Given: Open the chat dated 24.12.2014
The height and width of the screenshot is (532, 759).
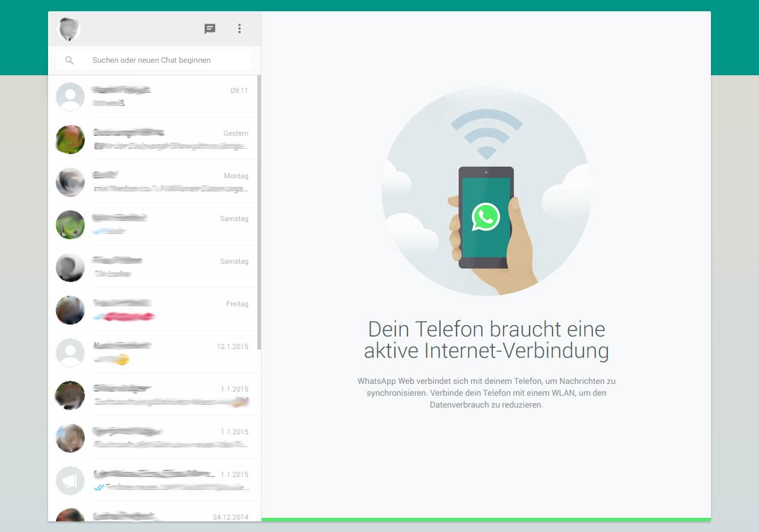Looking at the screenshot, I should point(153,512).
